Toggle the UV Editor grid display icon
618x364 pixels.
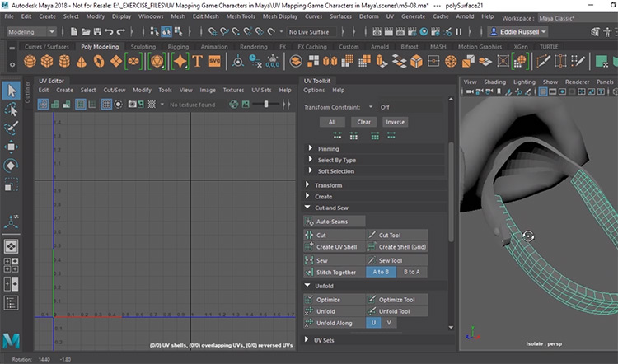coord(106,105)
